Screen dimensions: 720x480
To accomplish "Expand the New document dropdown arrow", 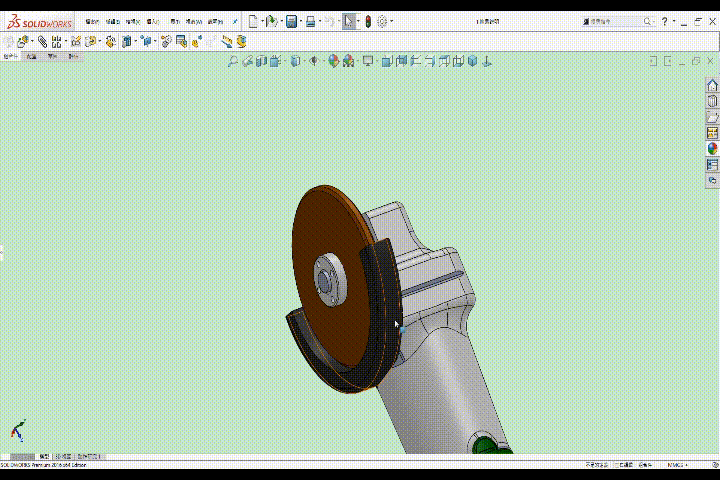I will (x=262, y=21).
